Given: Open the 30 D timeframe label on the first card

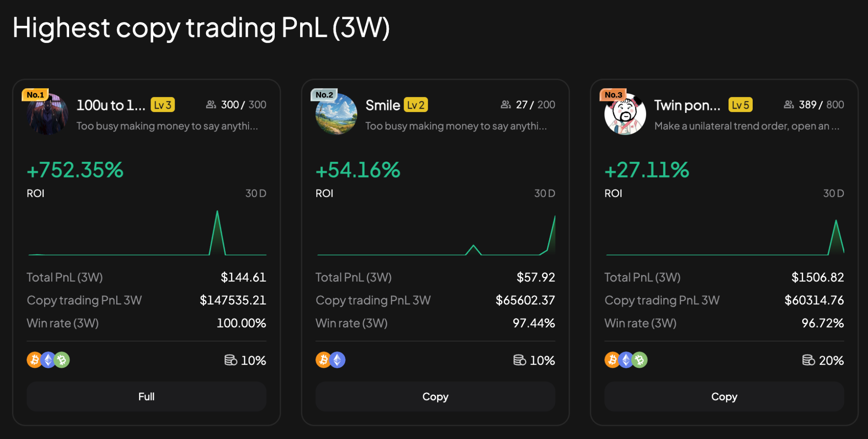Looking at the screenshot, I should 255,193.
